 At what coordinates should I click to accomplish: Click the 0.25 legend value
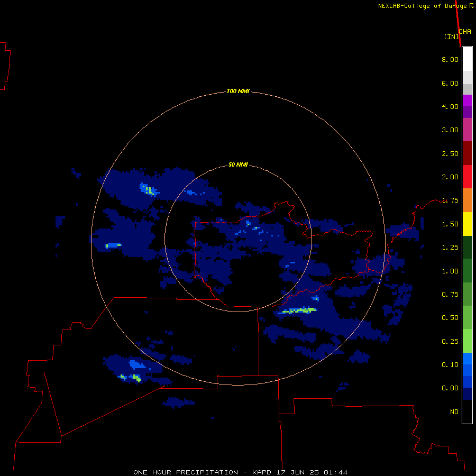coord(450,342)
